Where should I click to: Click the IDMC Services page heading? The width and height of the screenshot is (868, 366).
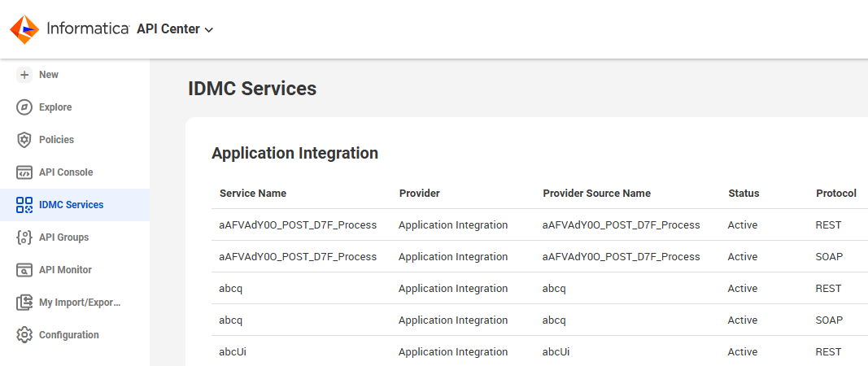click(x=252, y=89)
